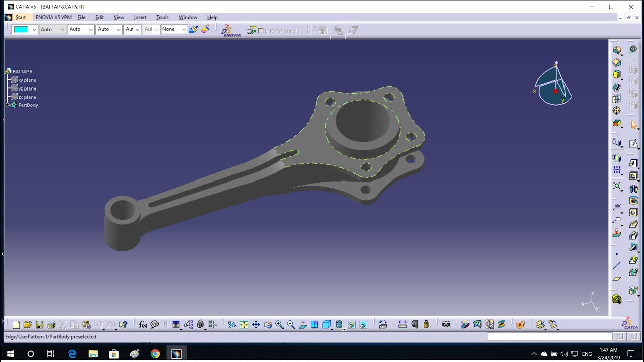This screenshot has height=362, width=644.
Task: Open the ENOVIA V5 VPM menu
Action: [53, 17]
